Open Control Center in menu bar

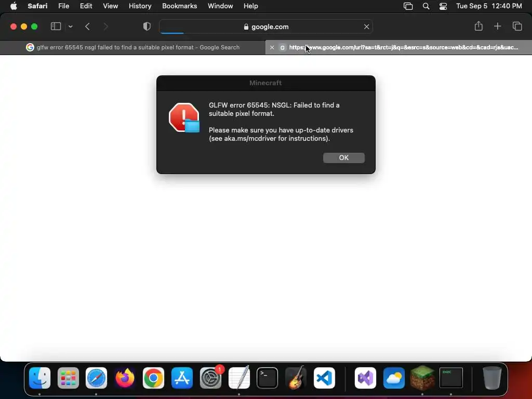pos(443,6)
